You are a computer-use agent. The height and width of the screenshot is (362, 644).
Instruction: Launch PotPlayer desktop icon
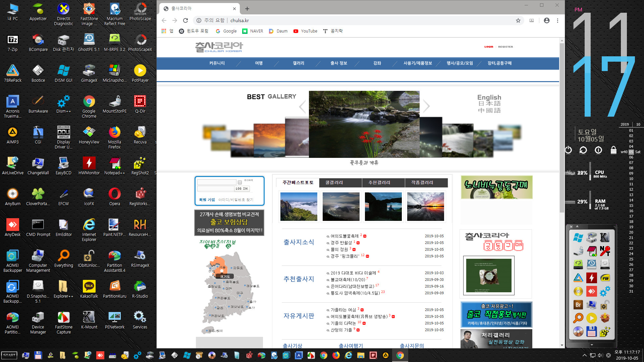click(x=140, y=74)
